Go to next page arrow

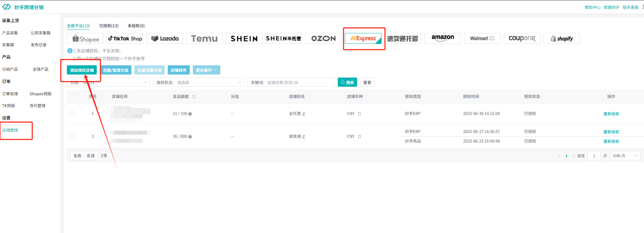(574, 156)
